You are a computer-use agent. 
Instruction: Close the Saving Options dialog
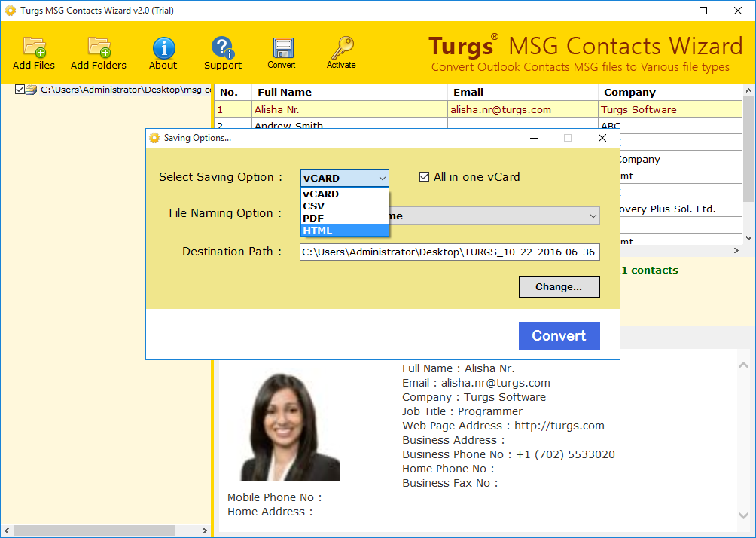(602, 138)
